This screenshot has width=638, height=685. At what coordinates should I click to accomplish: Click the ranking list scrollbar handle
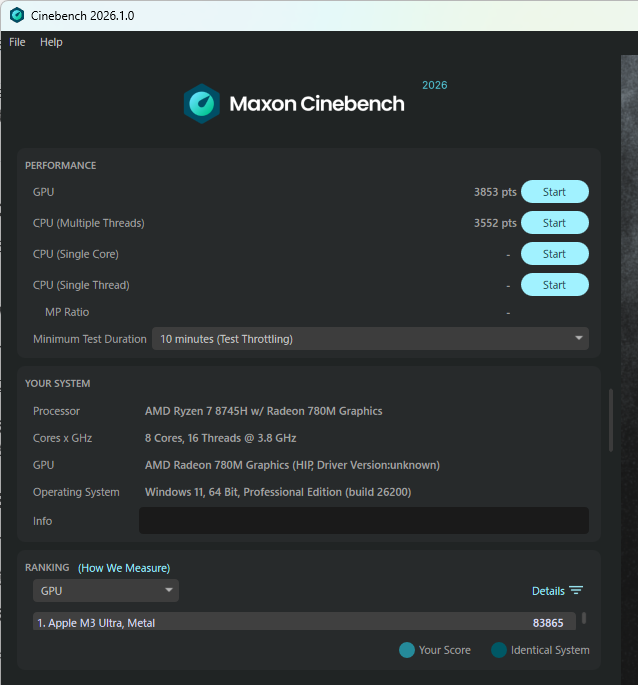(x=584, y=618)
